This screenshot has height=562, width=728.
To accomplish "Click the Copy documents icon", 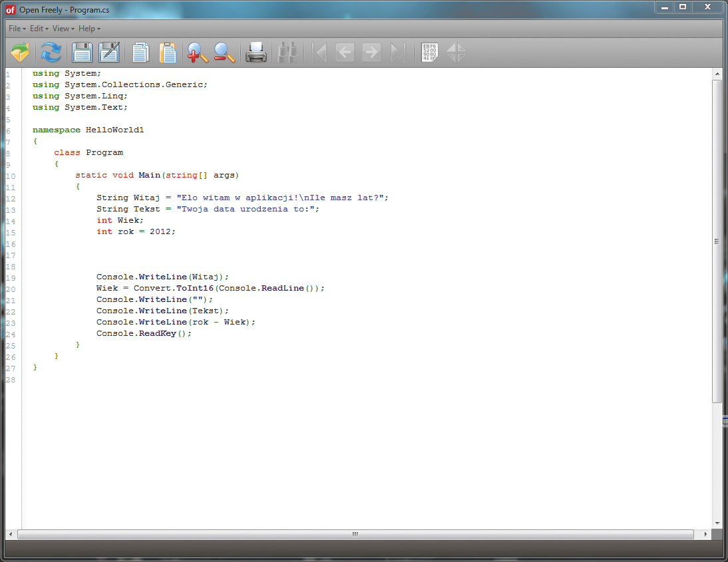I will (140, 52).
